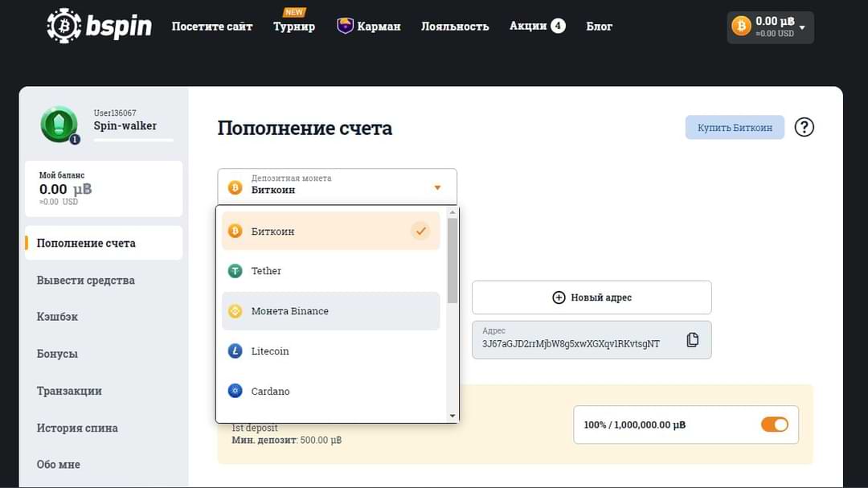Expand the header balance dropdown arrow
Screen dimensions: 868x488
pyautogui.click(x=802, y=27)
